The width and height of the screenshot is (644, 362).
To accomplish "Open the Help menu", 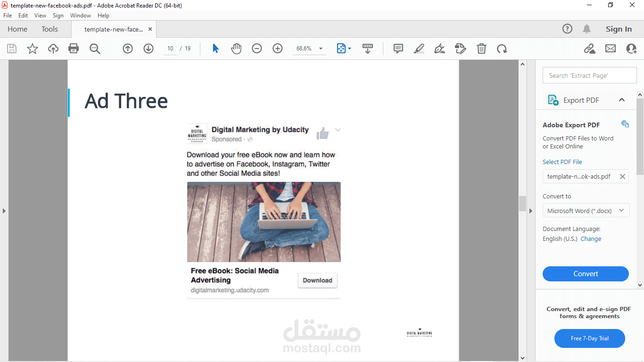I will click(x=103, y=16).
